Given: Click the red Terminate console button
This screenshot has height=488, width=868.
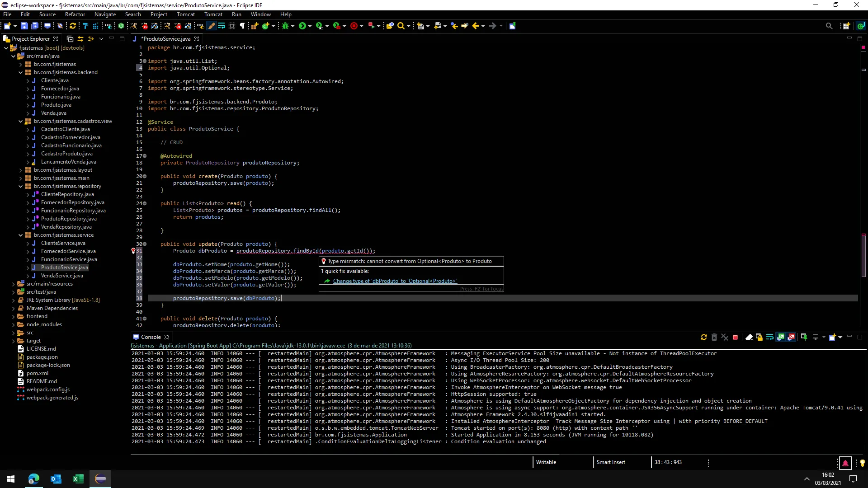Looking at the screenshot, I should [736, 338].
